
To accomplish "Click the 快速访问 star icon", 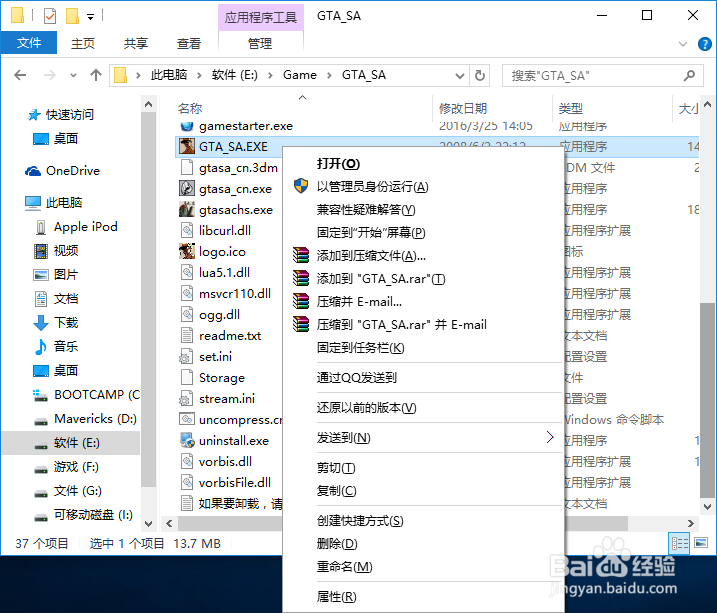I will pos(34,115).
